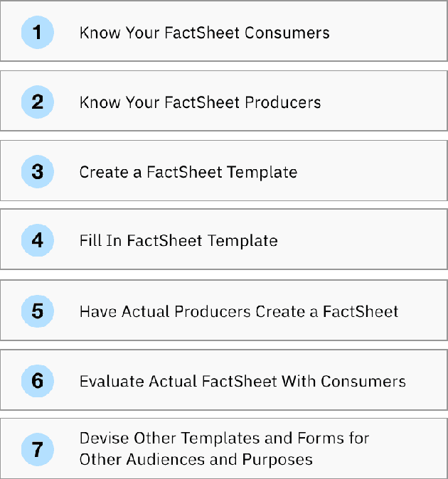Click the number 2 circle badge
Image resolution: width=448 pixels, height=479 pixels.
click(38, 102)
